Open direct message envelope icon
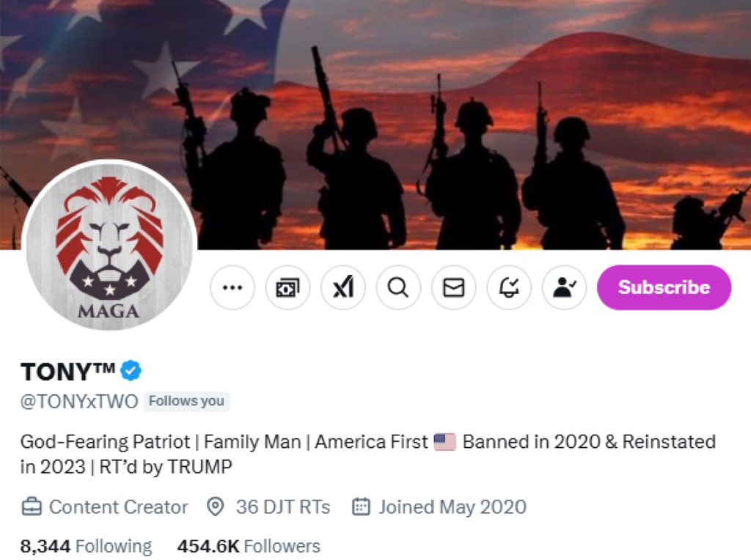The width and height of the screenshot is (751, 560). [454, 288]
